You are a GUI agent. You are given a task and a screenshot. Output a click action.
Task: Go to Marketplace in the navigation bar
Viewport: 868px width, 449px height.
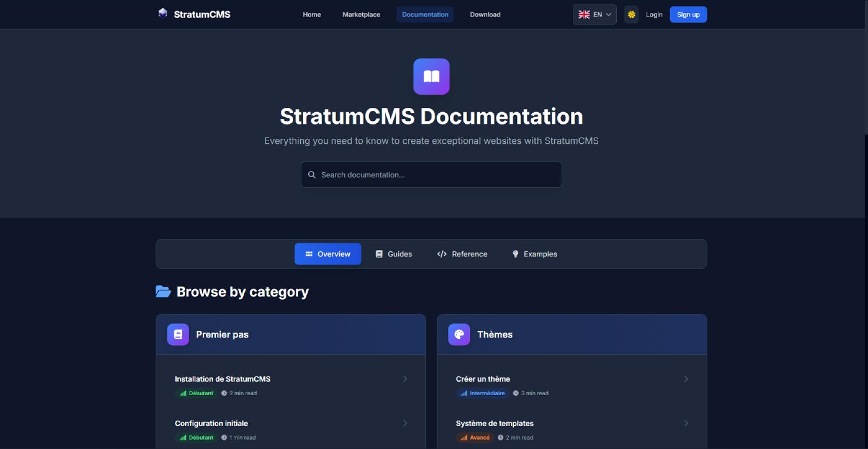[361, 14]
